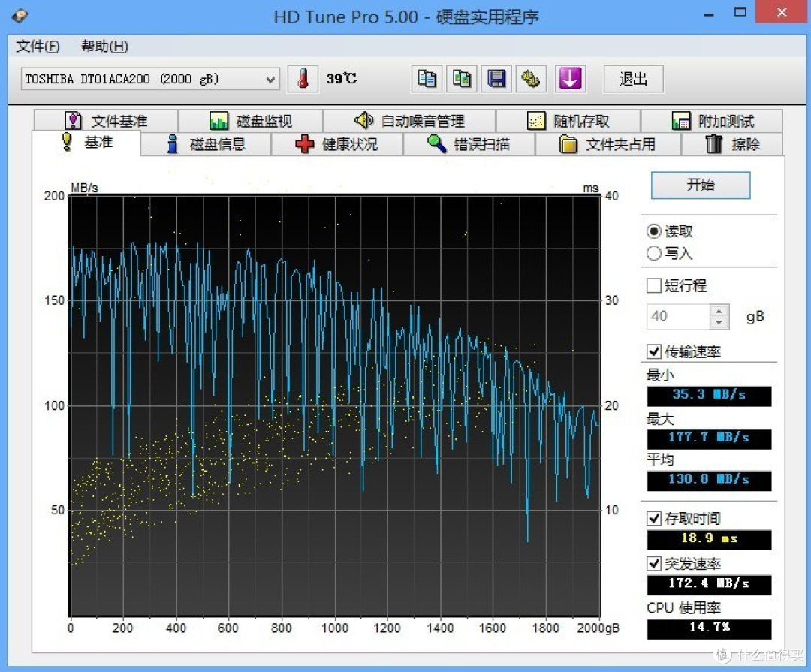Save screenshot with floppy disk icon

coord(496,79)
